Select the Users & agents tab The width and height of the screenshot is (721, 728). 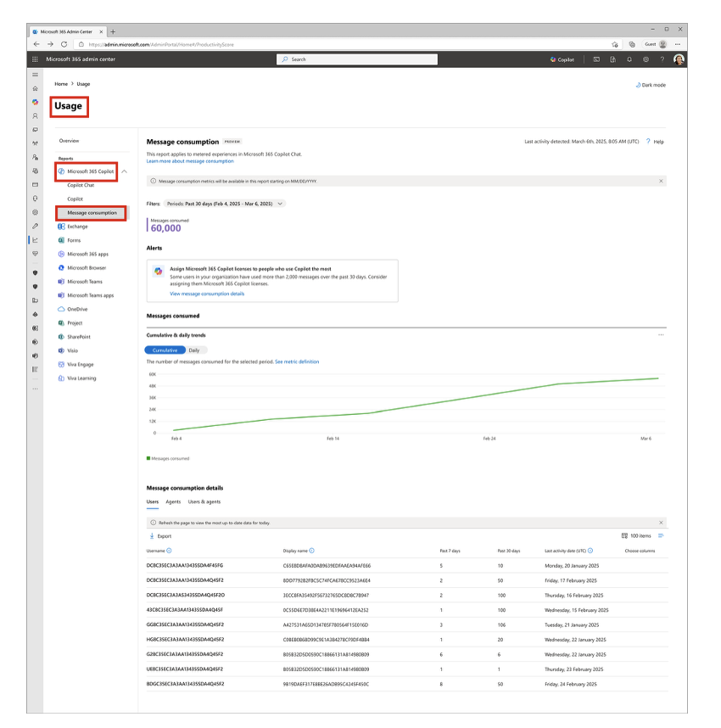tap(204, 502)
